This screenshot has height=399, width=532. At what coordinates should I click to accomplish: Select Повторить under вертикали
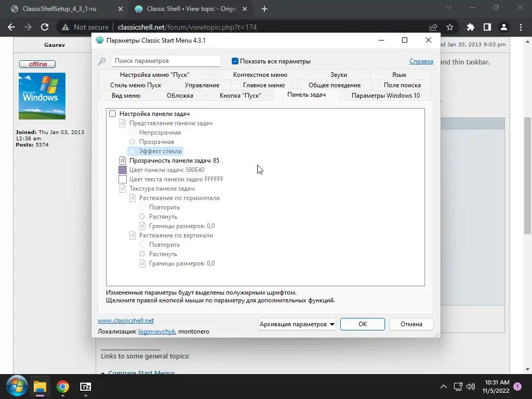[x=142, y=245]
